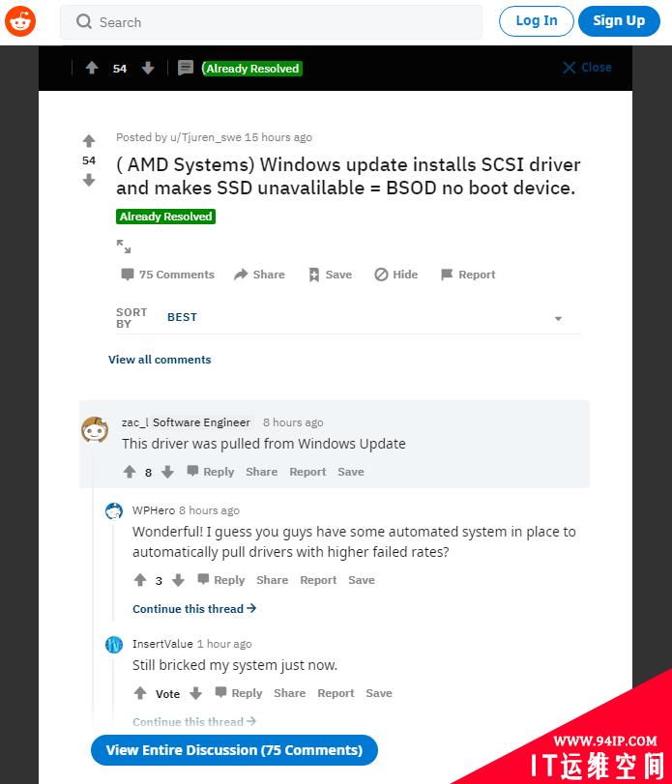Upvote zac_l's comment
The image size is (672, 784).
coord(130,472)
